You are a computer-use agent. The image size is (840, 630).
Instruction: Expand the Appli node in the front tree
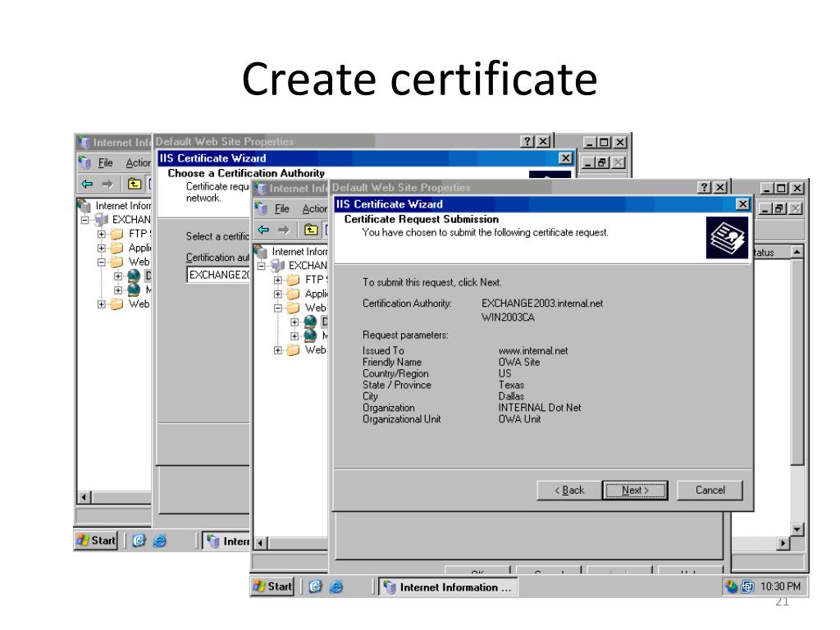(x=277, y=294)
